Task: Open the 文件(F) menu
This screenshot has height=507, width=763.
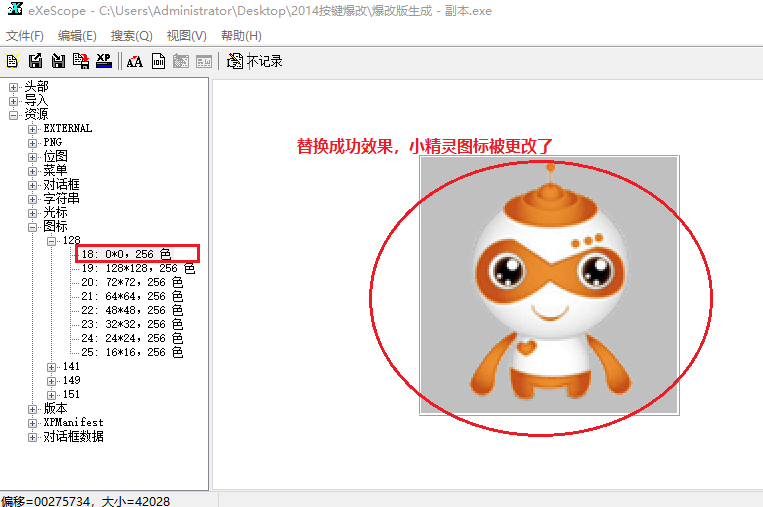Action: 25,35
